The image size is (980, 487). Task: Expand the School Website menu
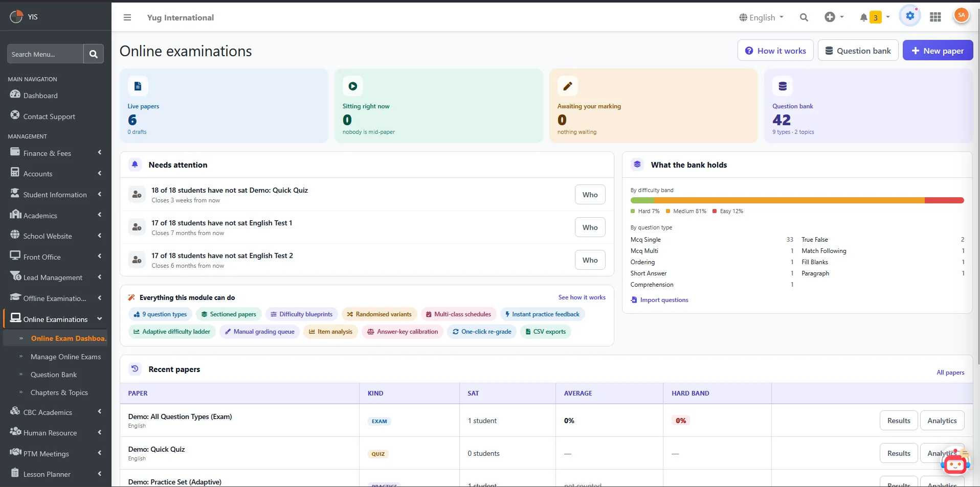tap(56, 236)
